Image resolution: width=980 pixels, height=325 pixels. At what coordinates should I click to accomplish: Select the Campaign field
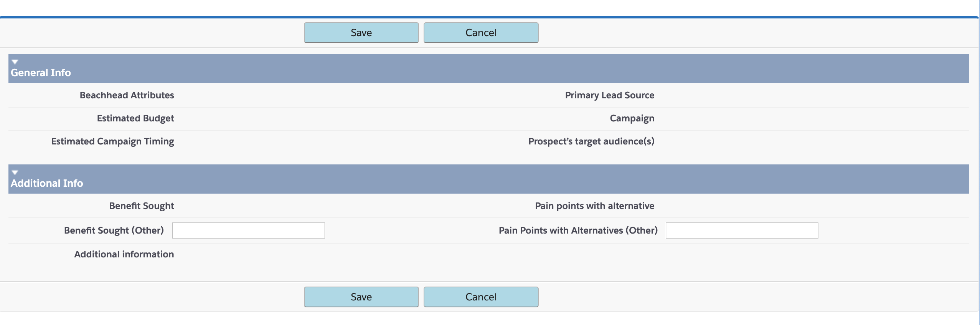coord(632,118)
